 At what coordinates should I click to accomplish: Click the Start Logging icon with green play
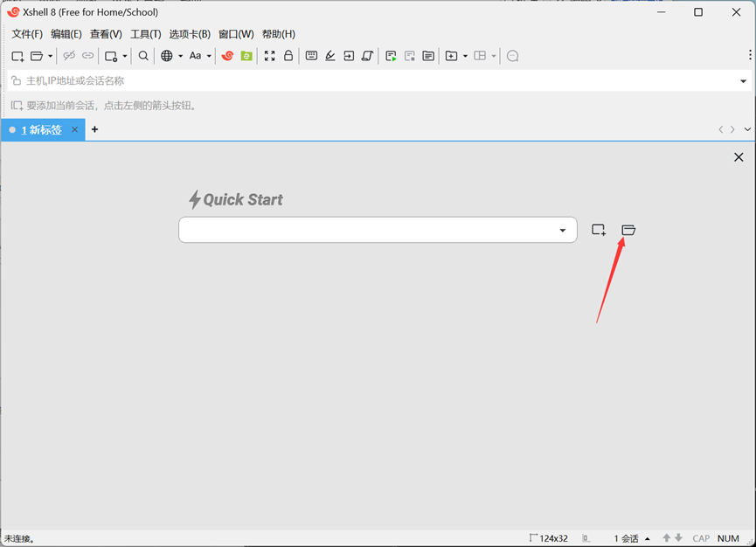pos(391,56)
